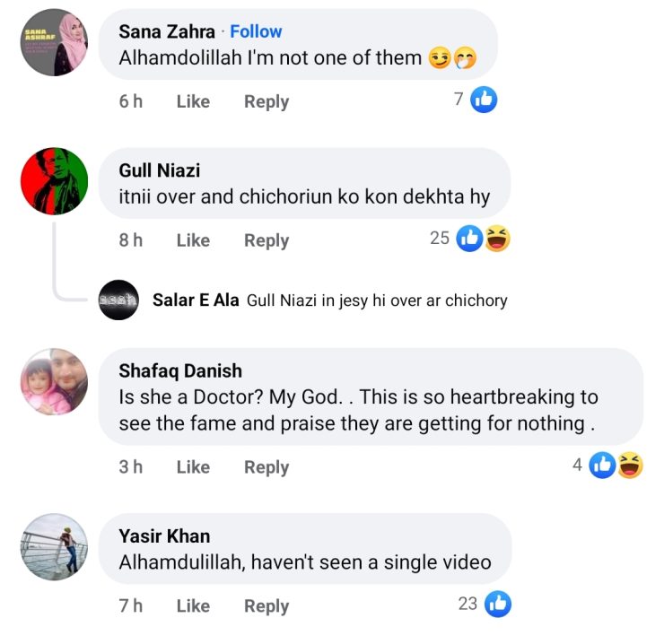Reply to Sana Zahra's comment
This screenshot has height=644, width=664.
[x=266, y=101]
